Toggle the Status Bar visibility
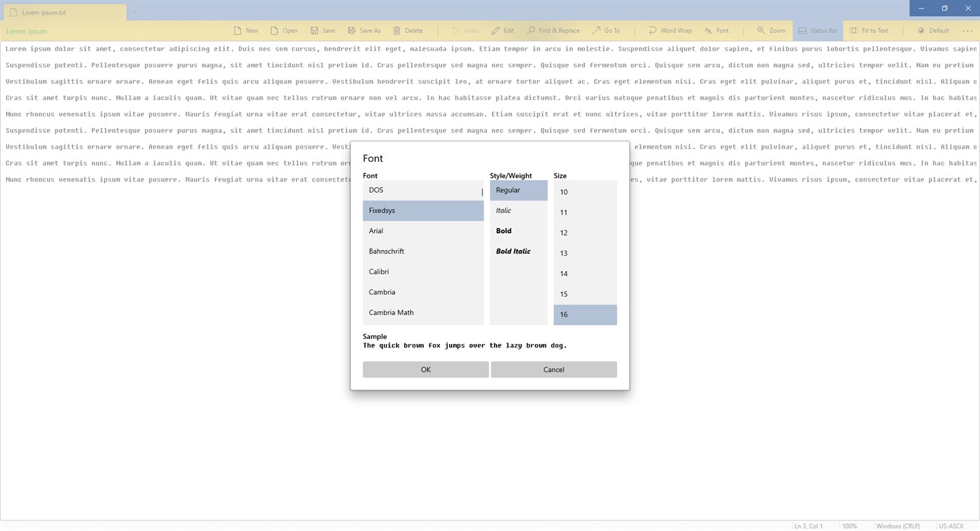980x531 pixels. click(x=817, y=30)
